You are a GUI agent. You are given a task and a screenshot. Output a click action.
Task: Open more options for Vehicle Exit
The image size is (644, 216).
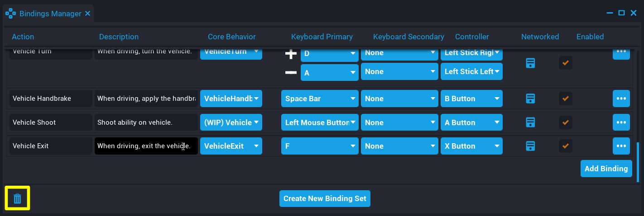[621, 146]
